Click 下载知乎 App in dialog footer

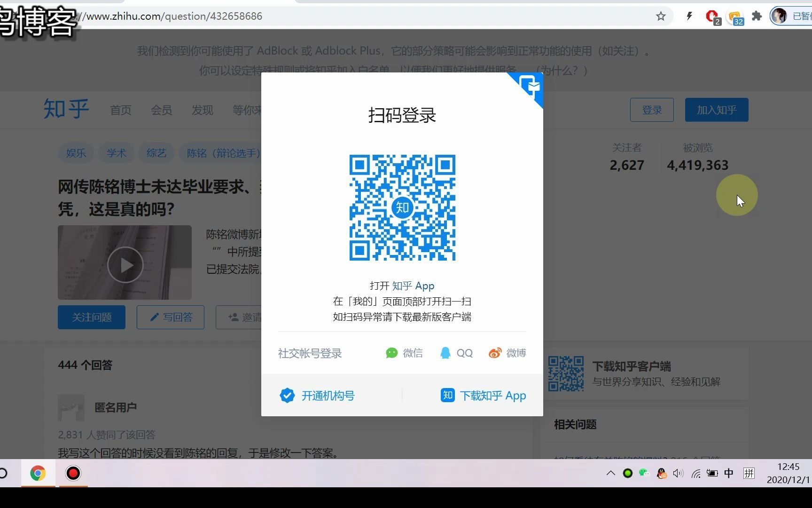pos(483,396)
